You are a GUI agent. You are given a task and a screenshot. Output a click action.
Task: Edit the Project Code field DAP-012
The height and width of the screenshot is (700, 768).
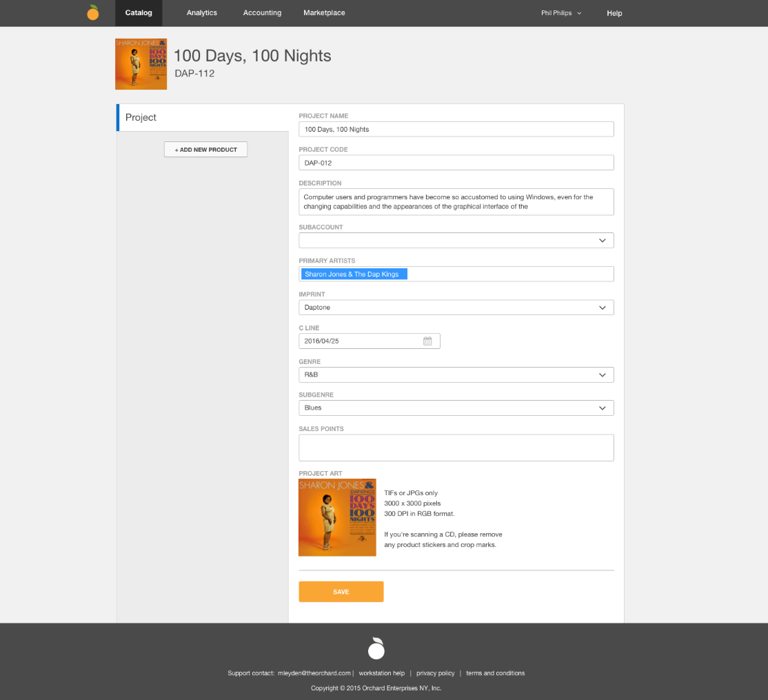click(x=456, y=163)
